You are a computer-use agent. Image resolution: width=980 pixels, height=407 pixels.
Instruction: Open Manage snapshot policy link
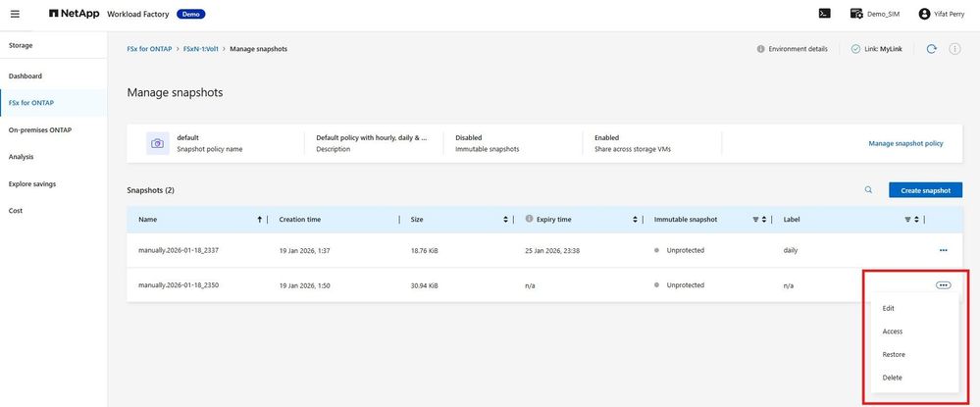tap(905, 143)
